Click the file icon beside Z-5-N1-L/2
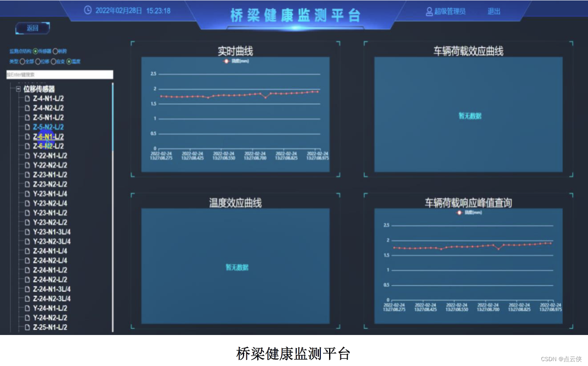The height and width of the screenshot is (366, 588). click(27, 118)
